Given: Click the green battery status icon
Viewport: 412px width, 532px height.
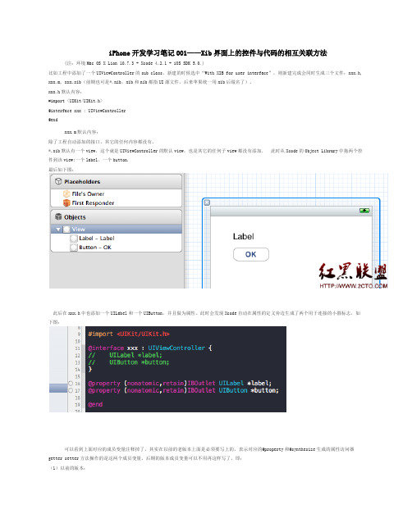Looking at the screenshot, I should point(364,211).
